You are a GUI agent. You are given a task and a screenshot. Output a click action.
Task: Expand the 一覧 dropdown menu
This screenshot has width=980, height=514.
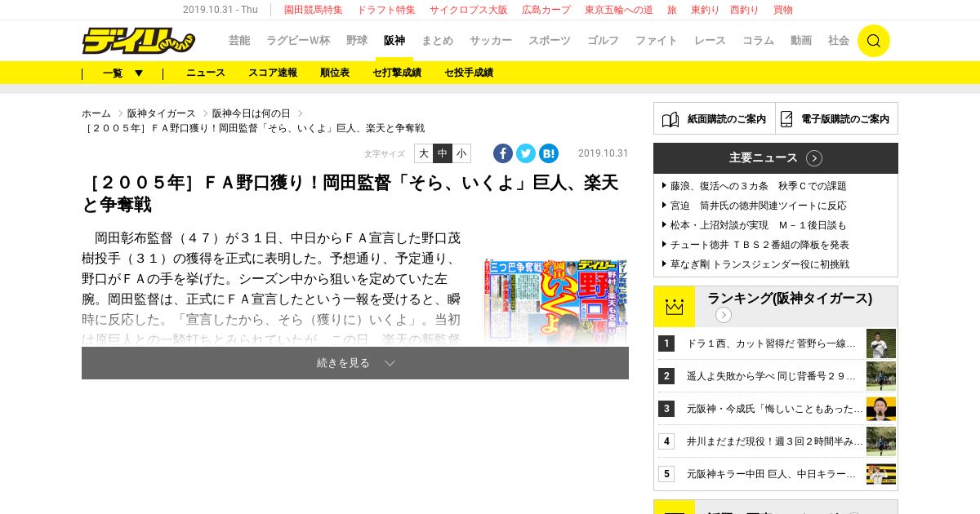click(122, 73)
